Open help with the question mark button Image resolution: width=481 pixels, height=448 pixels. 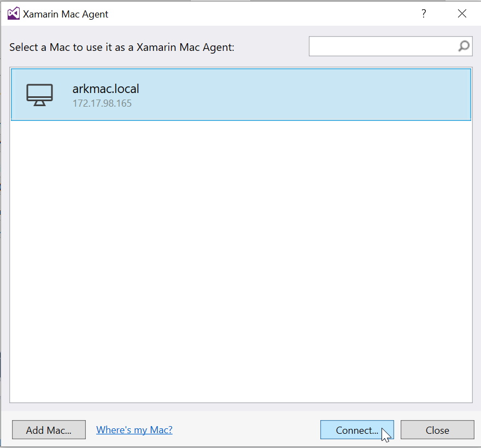424,14
